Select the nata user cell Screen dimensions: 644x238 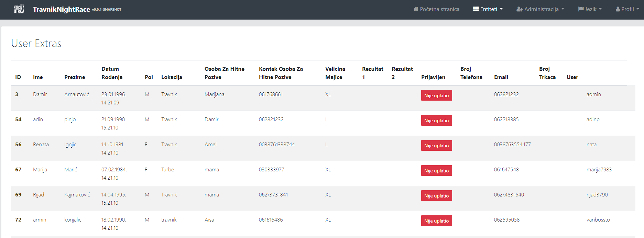(x=591, y=145)
